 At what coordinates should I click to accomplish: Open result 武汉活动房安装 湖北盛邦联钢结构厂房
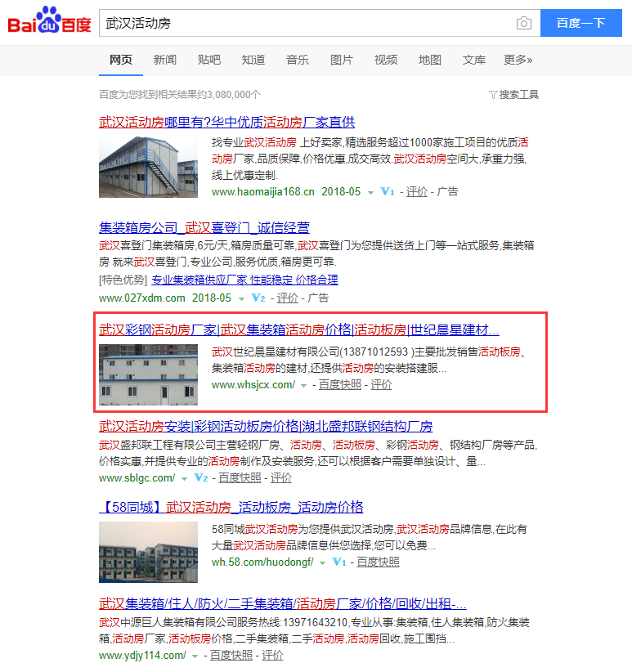[x=266, y=427]
